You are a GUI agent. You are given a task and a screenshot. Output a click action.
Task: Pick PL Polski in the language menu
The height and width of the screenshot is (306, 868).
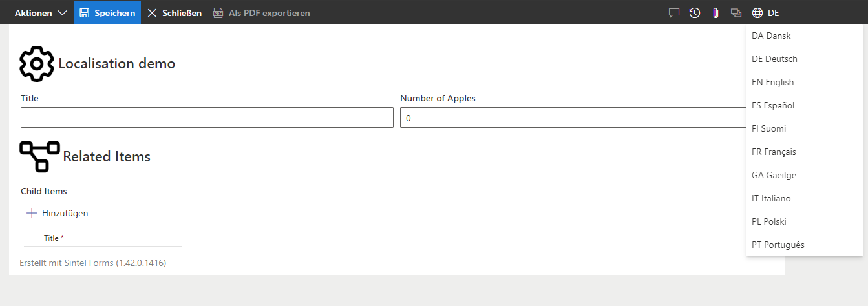click(x=769, y=221)
